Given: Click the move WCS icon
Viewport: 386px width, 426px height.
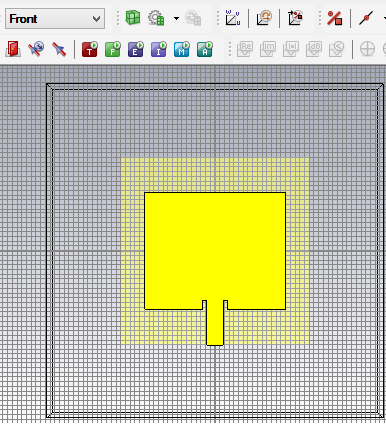Looking at the screenshot, I should [295, 18].
